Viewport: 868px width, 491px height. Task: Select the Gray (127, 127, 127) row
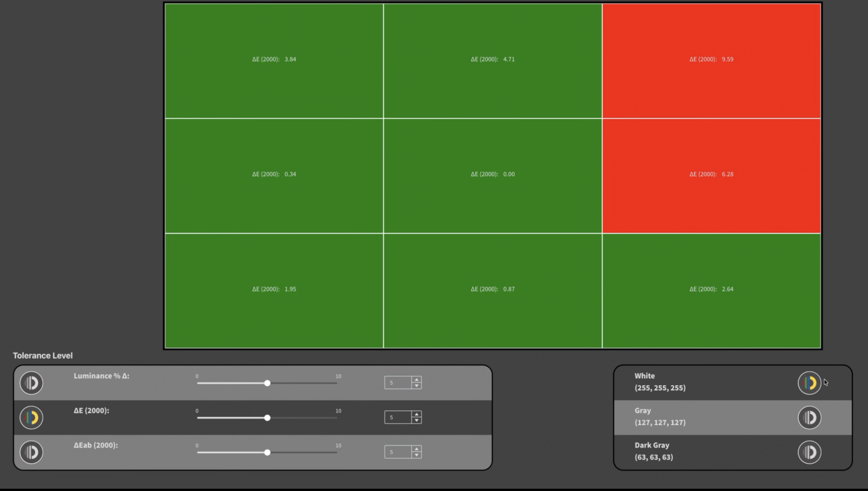(x=694, y=416)
